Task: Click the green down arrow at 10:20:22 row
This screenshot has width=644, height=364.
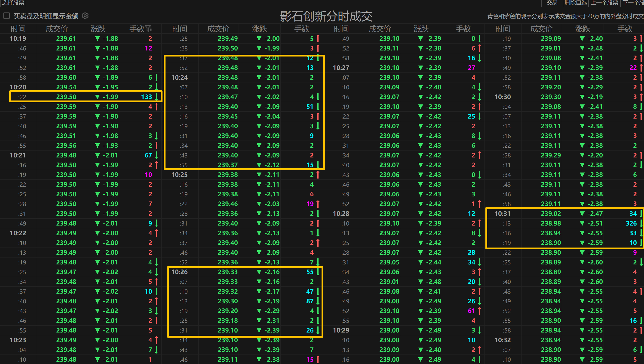Action: point(156,97)
